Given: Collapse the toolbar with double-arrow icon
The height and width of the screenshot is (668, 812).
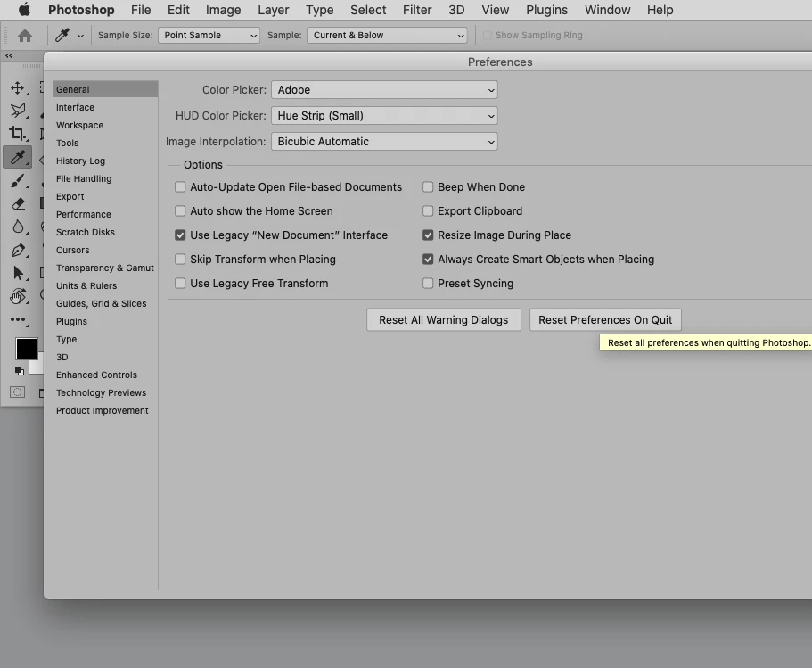Looking at the screenshot, I should click(x=9, y=55).
